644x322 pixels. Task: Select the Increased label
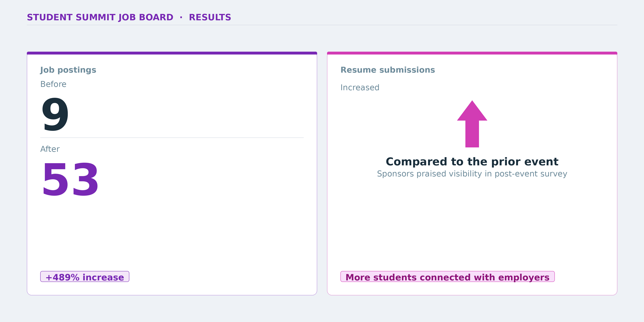360,88
